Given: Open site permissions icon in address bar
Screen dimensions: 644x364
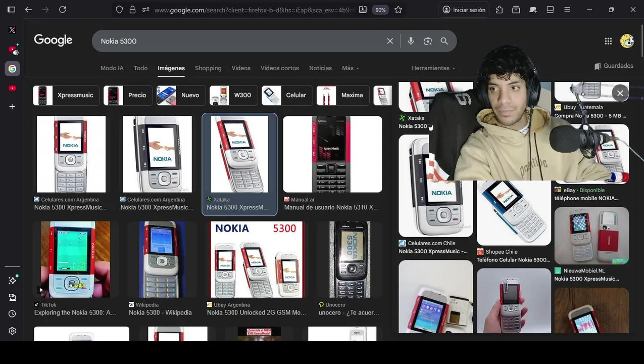Looking at the screenshot, I should [x=145, y=10].
